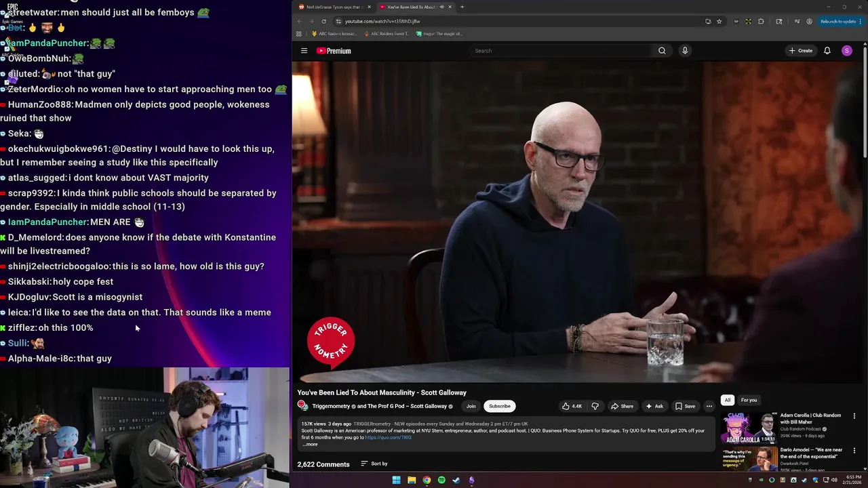Open Chrome extensions puzzle icon

click(x=761, y=21)
